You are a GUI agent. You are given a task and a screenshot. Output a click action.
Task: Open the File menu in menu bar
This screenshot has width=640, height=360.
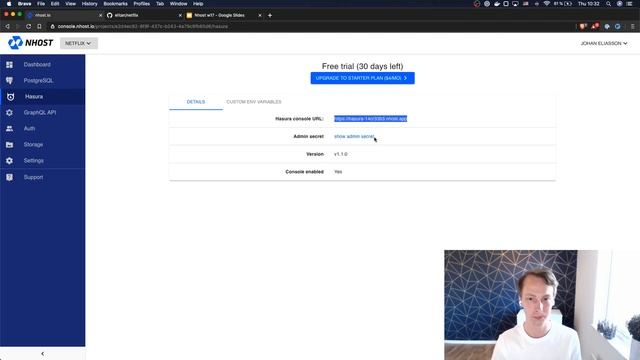41,4
